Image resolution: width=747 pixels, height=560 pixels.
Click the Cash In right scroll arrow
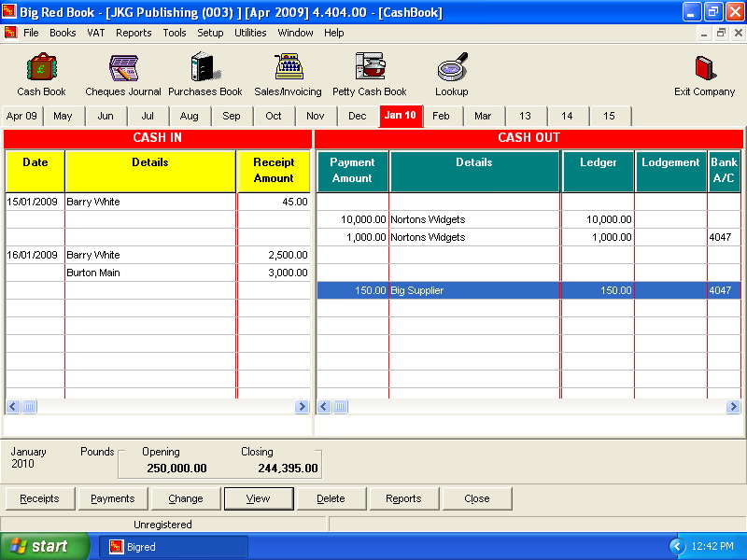click(x=302, y=407)
